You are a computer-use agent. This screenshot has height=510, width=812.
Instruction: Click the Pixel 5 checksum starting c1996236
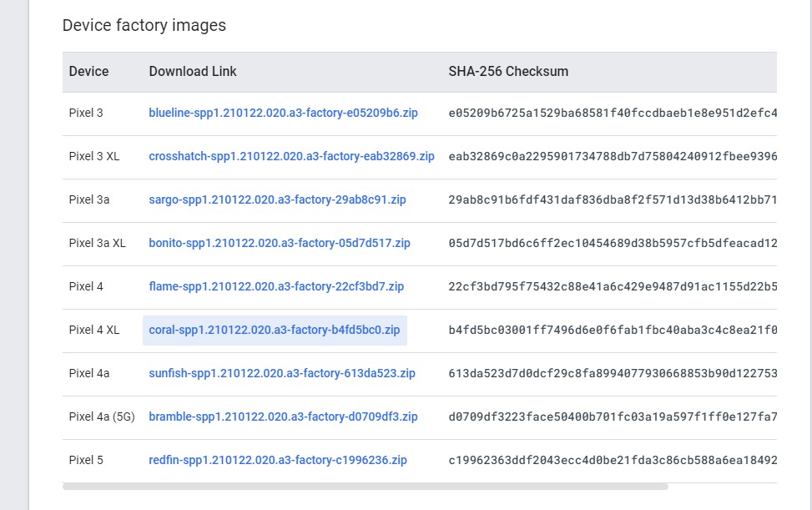point(613,460)
